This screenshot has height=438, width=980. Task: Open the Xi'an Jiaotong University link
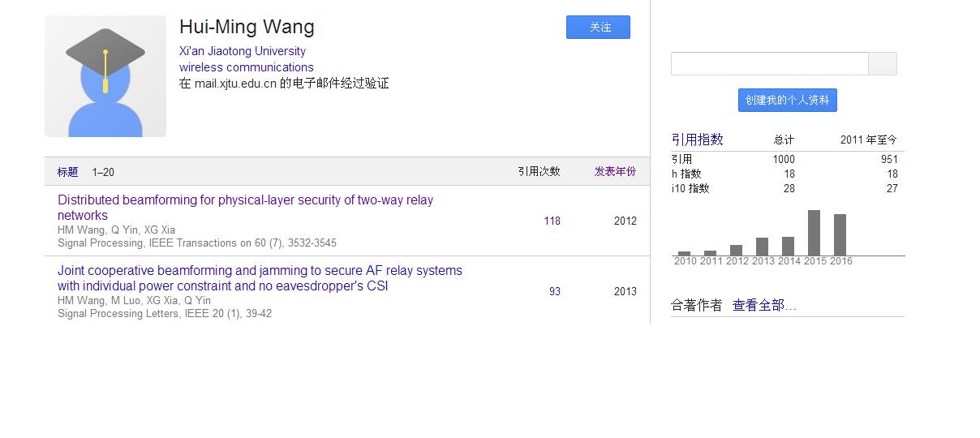pos(243,51)
